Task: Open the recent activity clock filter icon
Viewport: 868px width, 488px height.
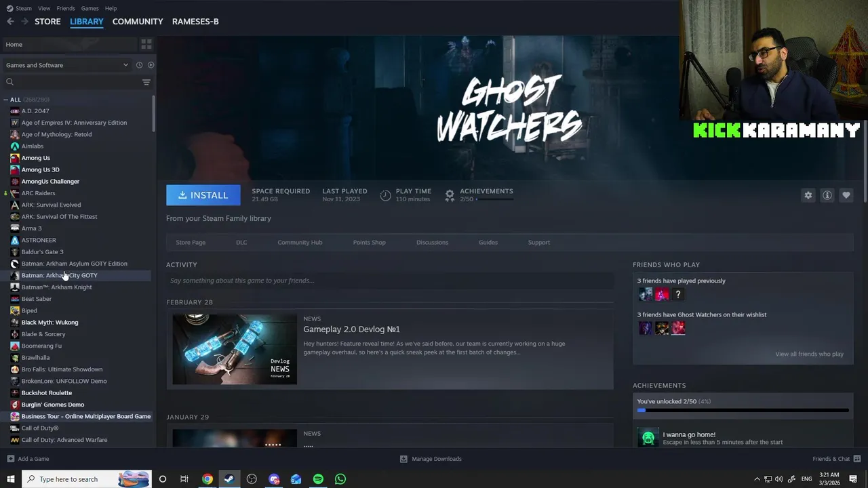Action: click(139, 65)
